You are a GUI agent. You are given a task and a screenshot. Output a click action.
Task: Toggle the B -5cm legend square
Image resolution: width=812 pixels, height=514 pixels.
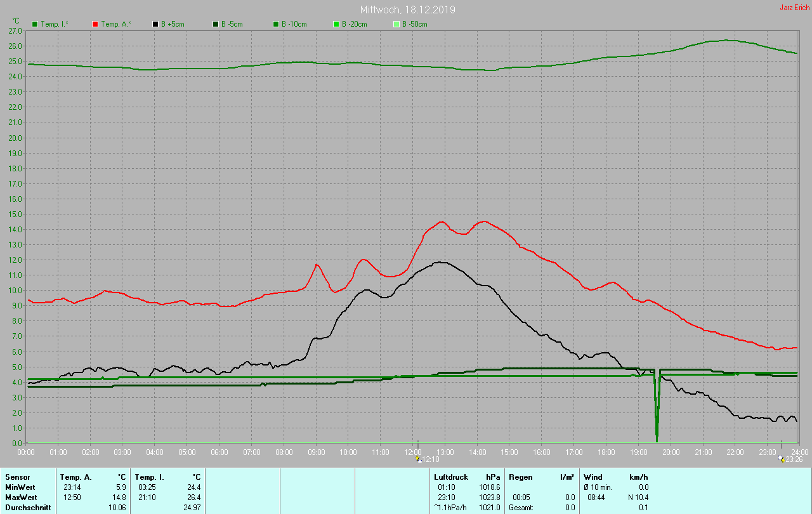click(216, 24)
